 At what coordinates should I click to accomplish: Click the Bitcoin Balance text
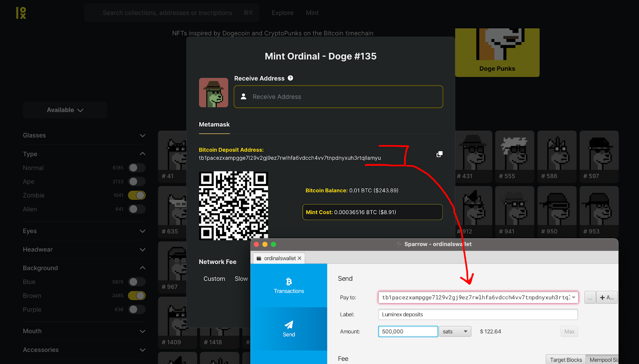click(x=352, y=190)
